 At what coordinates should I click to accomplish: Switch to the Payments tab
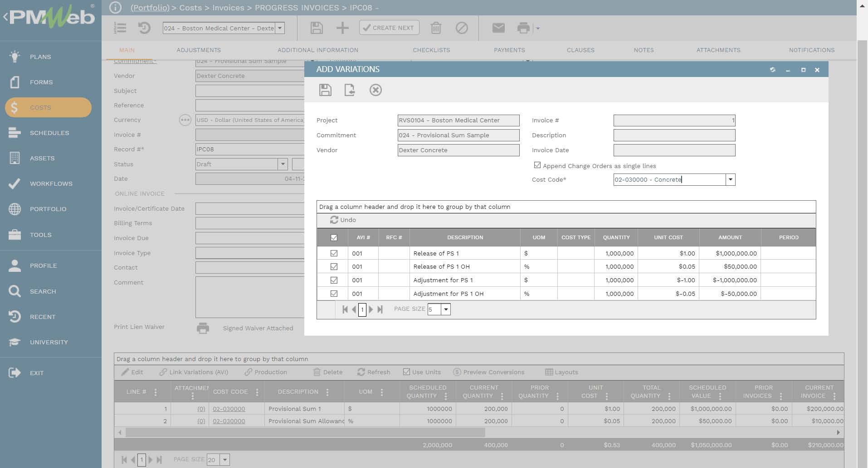[x=509, y=50]
